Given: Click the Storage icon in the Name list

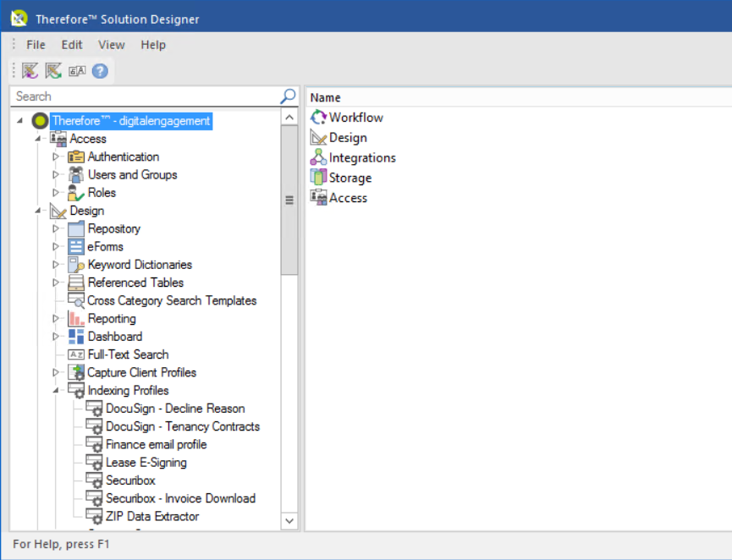Looking at the screenshot, I should 319,178.
